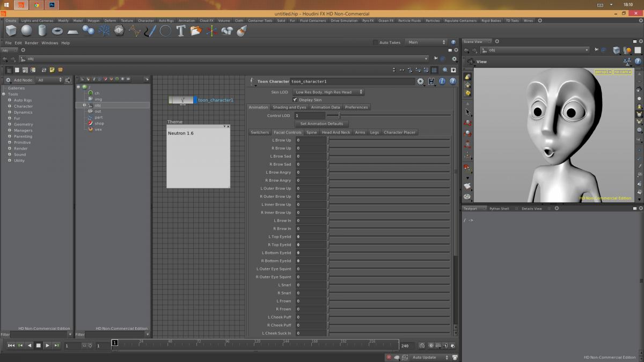This screenshot has width=644, height=362.
Task: Click the L Top Eyelid value field
Action: [x=311, y=237]
